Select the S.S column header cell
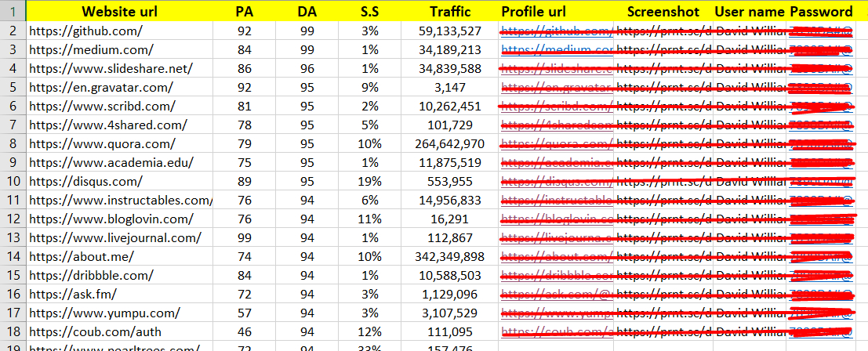The image size is (868, 351). 368,11
